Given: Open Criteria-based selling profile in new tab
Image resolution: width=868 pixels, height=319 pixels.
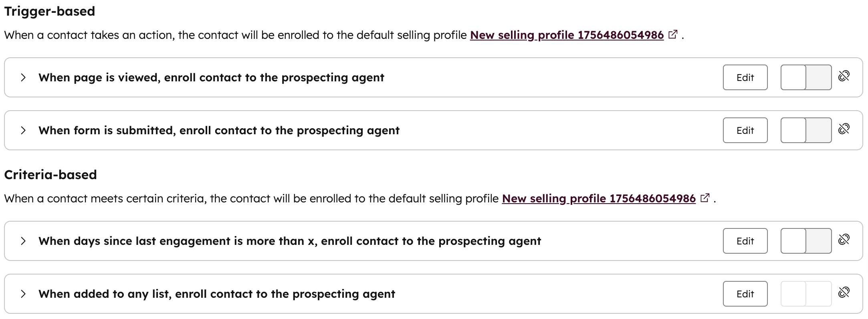Looking at the screenshot, I should click(705, 198).
